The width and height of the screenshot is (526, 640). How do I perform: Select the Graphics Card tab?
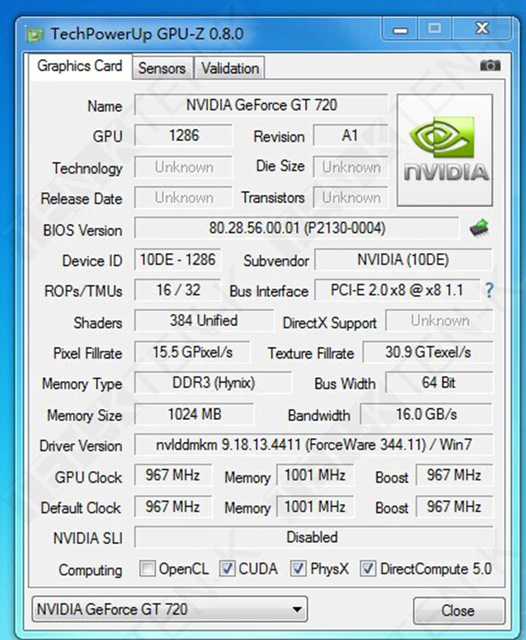point(80,66)
